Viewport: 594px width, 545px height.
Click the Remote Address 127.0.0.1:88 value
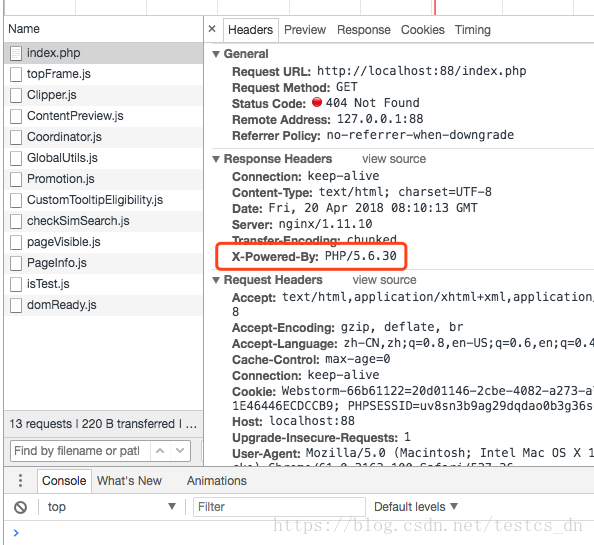click(x=380, y=119)
